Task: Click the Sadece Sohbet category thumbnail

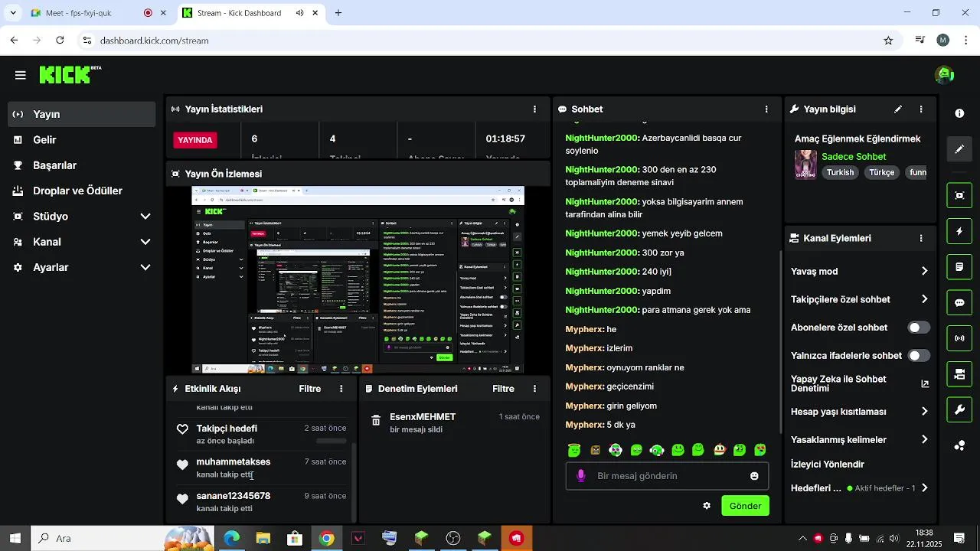Action: tap(805, 165)
